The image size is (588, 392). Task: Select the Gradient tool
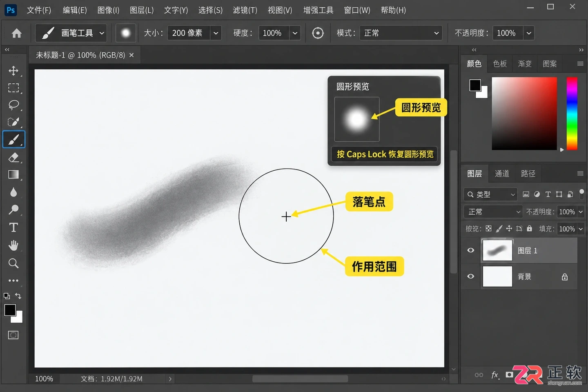[x=13, y=175]
